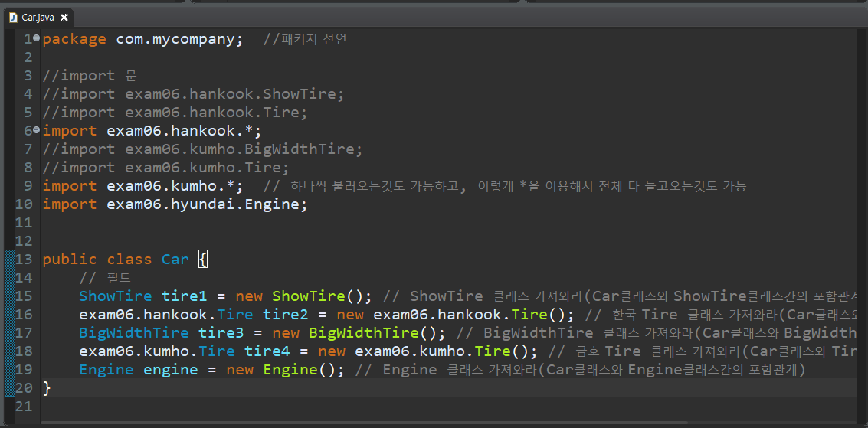This screenshot has width=868, height=428.
Task: Place the cursor in 'com.mycompany' on line 1
Action: click(175, 39)
